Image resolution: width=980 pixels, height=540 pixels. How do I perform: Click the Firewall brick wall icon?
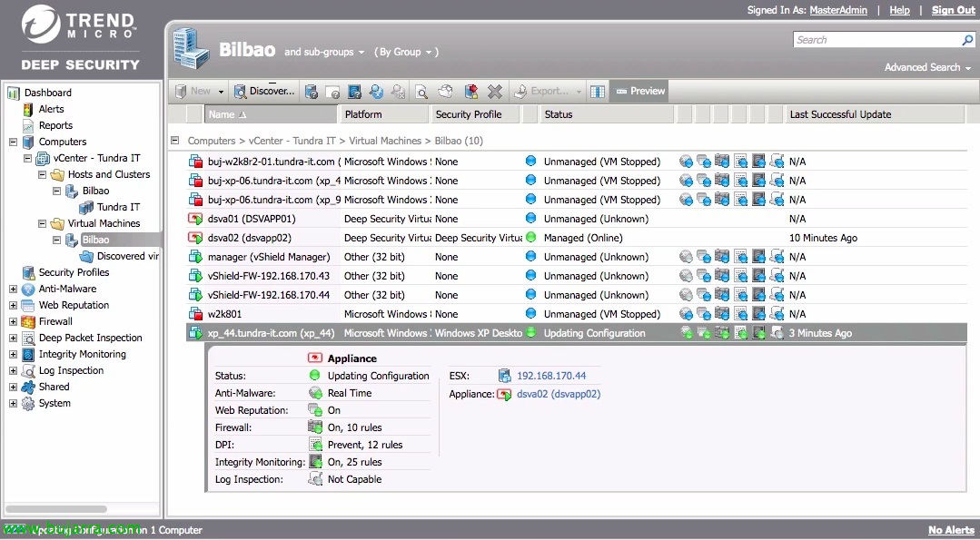pyautogui.click(x=28, y=321)
